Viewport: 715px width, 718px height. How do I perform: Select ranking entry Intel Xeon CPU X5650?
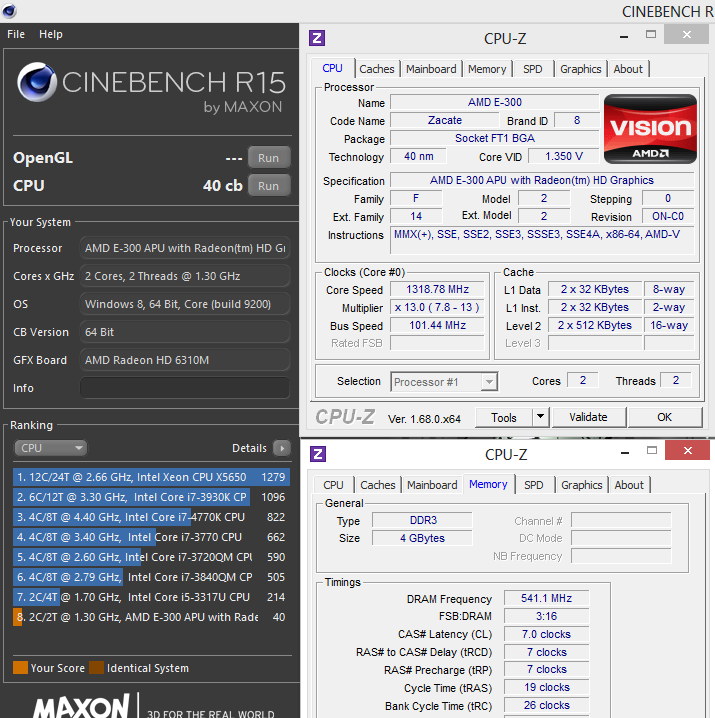(151, 477)
